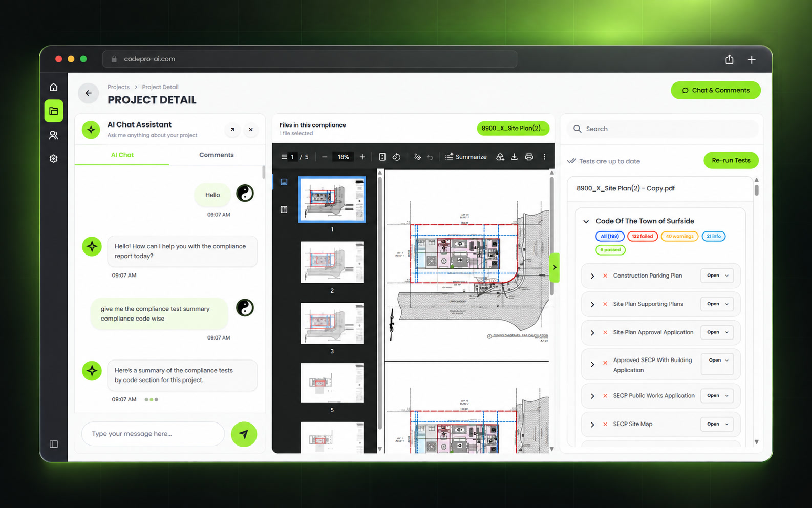Expand SECP Public Works Application row
Screen dimensions: 812x508
point(592,396)
